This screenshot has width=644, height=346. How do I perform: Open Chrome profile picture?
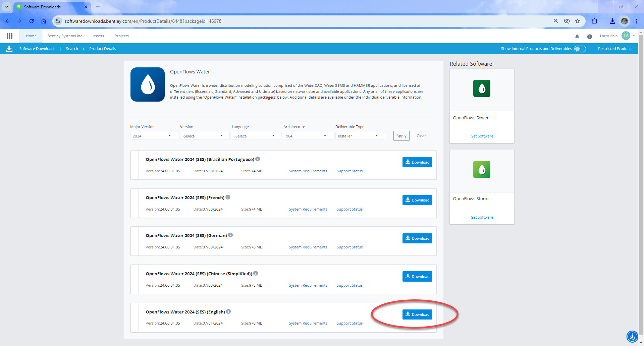[x=624, y=21]
